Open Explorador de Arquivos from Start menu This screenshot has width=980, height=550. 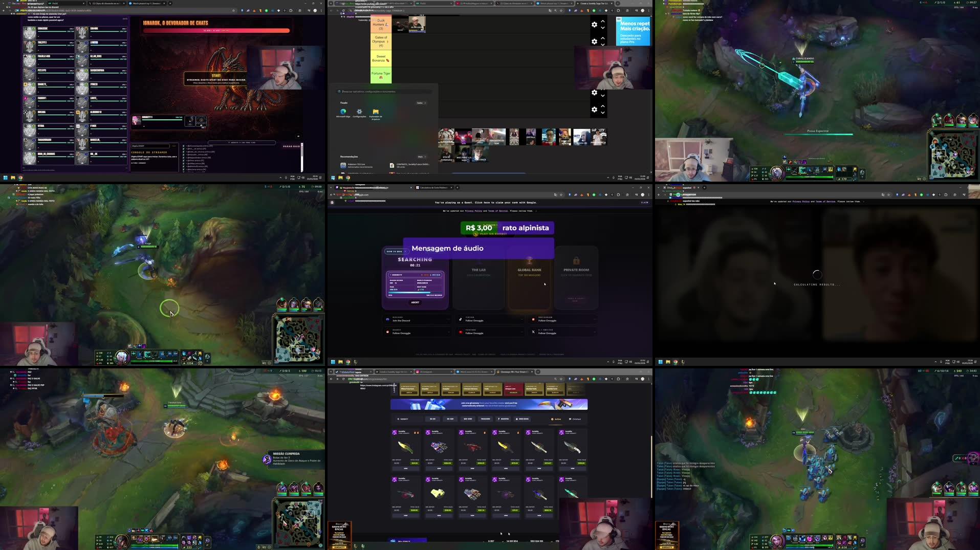pyautogui.click(x=376, y=114)
